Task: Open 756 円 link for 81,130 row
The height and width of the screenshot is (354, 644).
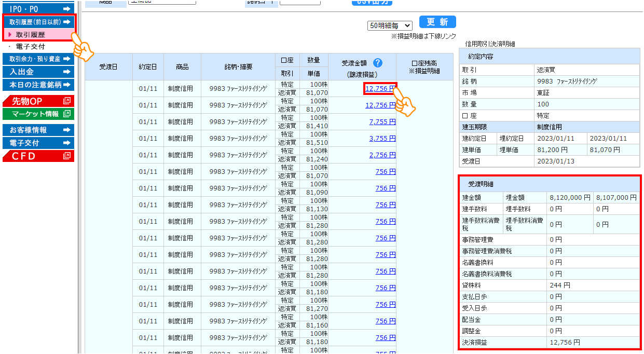Action: tap(386, 205)
